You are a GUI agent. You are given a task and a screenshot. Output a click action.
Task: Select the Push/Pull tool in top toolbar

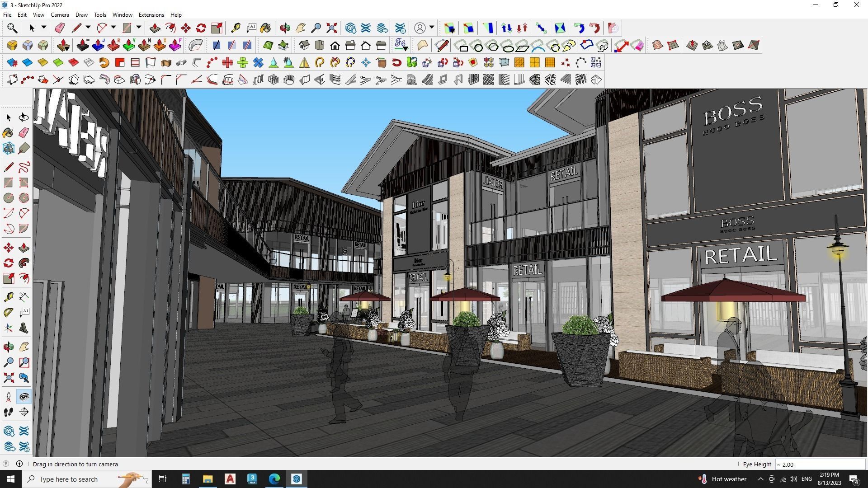(155, 28)
